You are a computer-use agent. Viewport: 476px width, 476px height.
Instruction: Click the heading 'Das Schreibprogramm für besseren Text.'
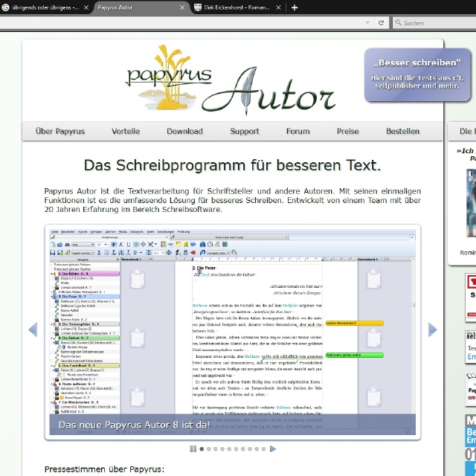pyautogui.click(x=232, y=165)
